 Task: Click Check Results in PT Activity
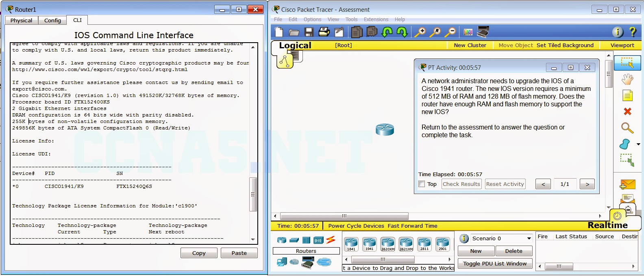[x=461, y=184]
